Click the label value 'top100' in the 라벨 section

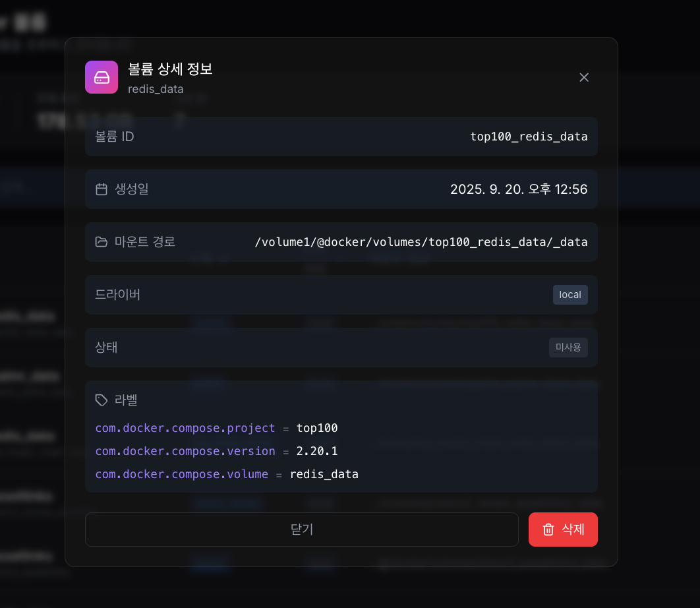tap(318, 428)
